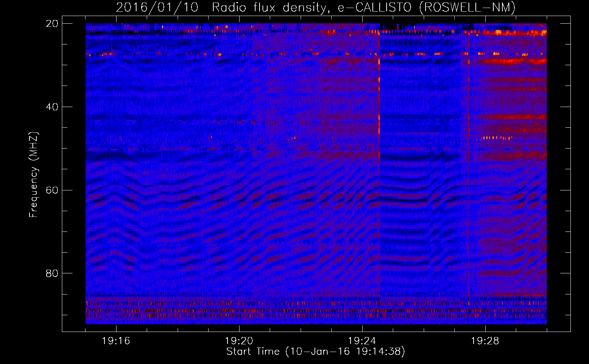
Task: Click the 60 MHz frequency tick label
Action: pyautogui.click(x=52, y=190)
